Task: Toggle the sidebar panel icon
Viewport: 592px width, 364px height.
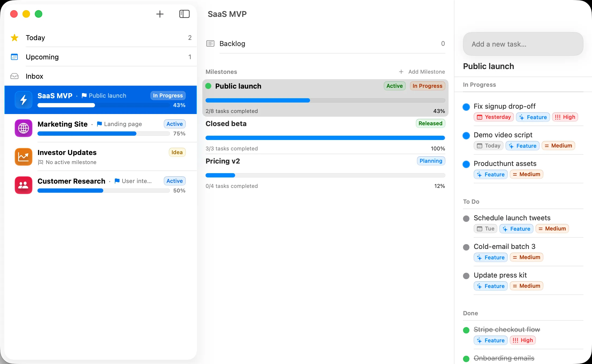Action: [184, 14]
